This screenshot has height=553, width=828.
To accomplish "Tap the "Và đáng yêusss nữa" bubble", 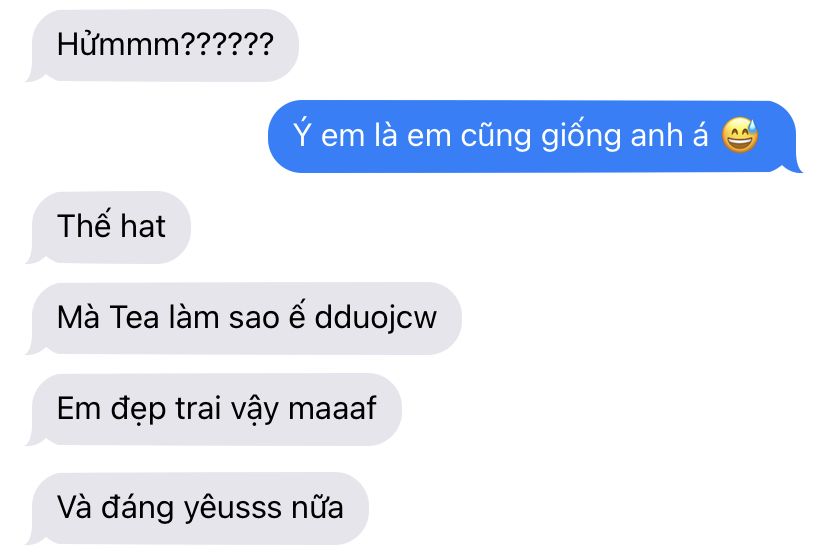I will 197,508.
